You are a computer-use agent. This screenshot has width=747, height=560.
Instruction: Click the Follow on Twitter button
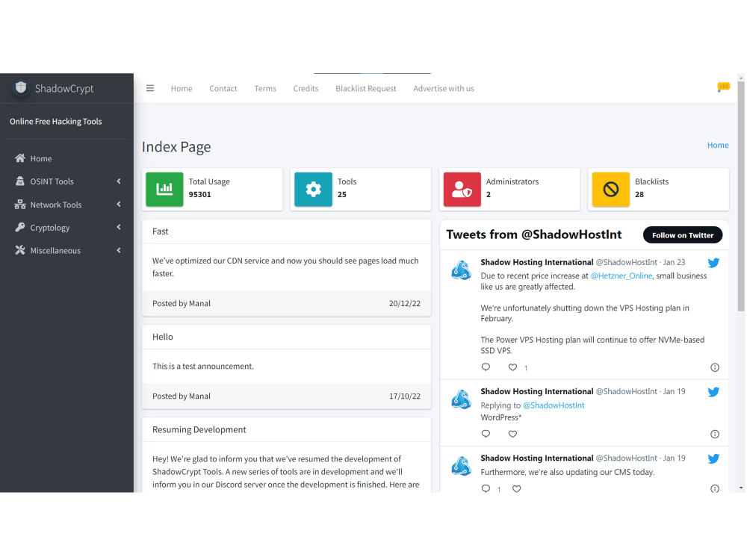[683, 234]
